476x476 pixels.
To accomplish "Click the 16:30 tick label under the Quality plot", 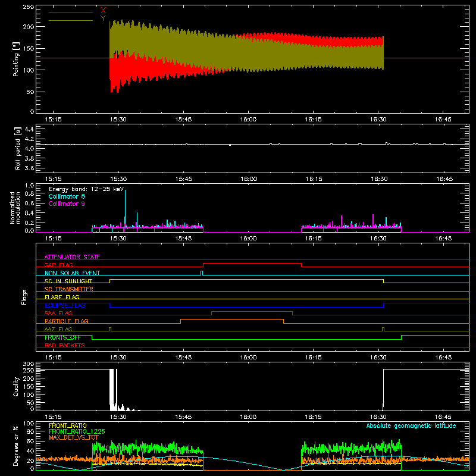I will click(378, 417).
